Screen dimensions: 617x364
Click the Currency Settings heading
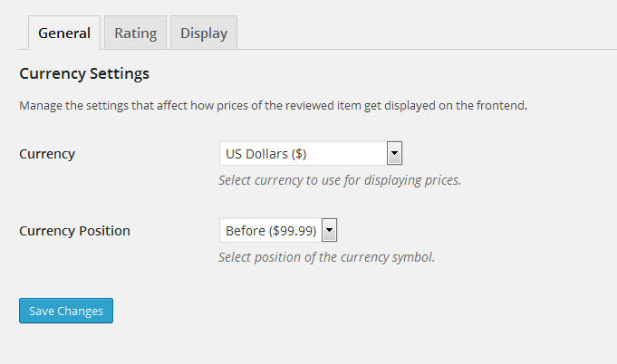coord(84,73)
